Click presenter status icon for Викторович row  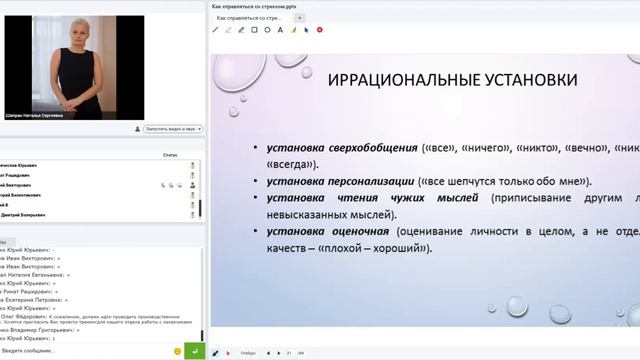click(x=193, y=185)
